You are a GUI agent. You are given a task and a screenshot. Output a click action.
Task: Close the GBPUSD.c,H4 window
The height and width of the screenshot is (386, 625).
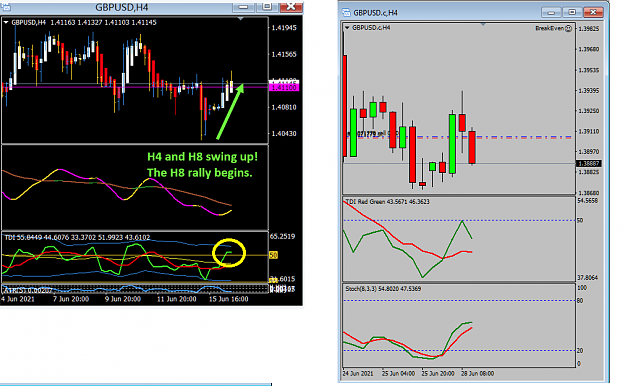coord(593,13)
